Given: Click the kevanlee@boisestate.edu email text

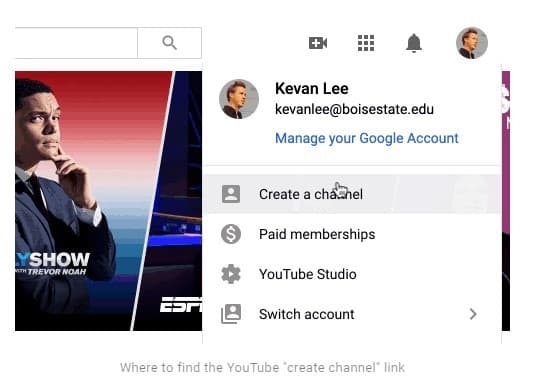Looking at the screenshot, I should tap(355, 109).
